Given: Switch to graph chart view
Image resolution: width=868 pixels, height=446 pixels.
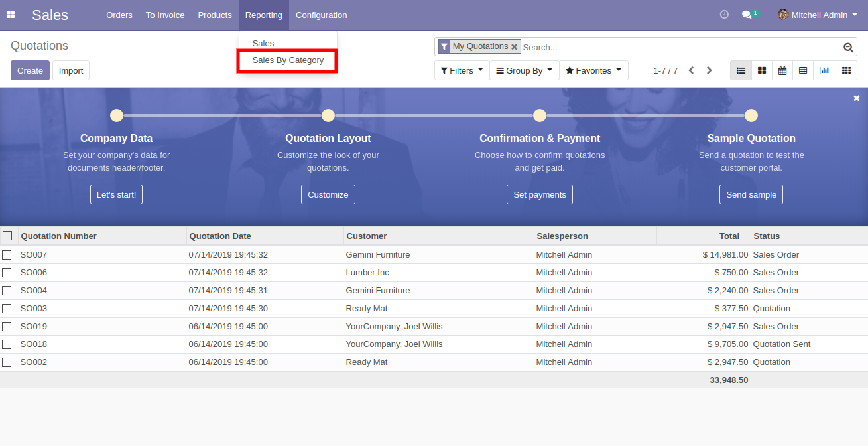Looking at the screenshot, I should pos(824,70).
